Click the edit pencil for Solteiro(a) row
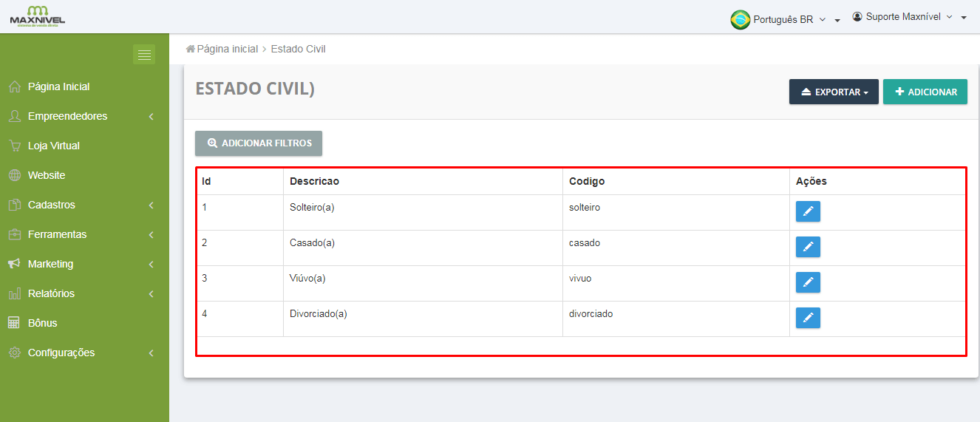 click(x=808, y=211)
